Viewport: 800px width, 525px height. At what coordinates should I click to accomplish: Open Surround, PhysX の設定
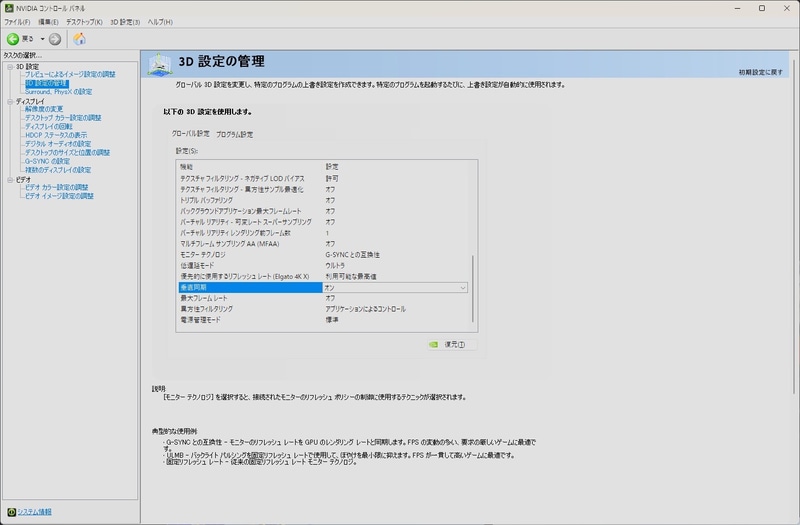pyautogui.click(x=59, y=92)
